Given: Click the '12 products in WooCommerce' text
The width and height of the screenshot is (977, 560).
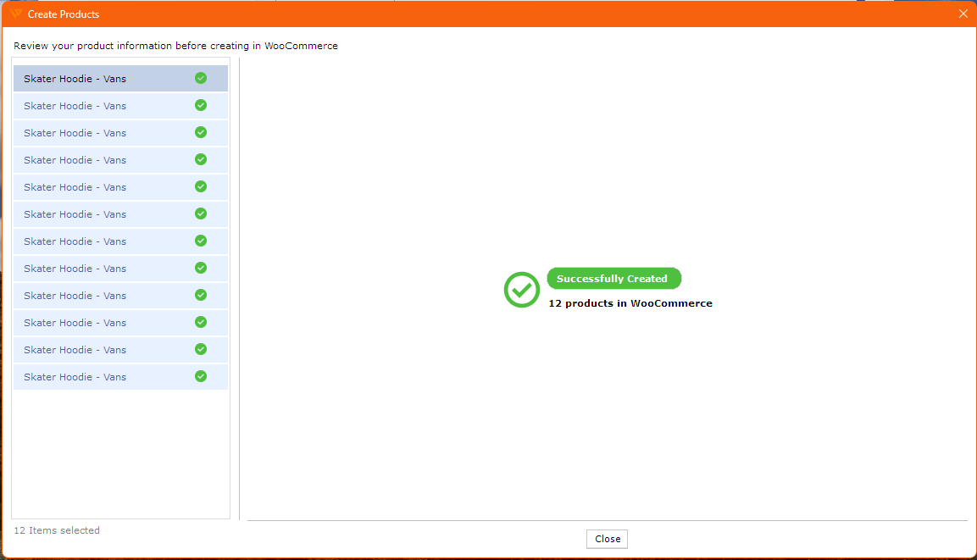Looking at the screenshot, I should 630,303.
